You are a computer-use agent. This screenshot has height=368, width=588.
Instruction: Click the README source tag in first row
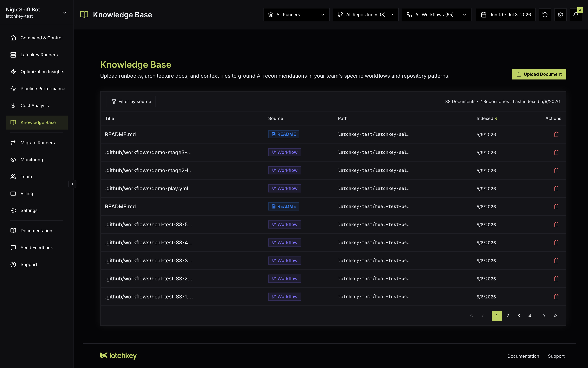point(284,134)
